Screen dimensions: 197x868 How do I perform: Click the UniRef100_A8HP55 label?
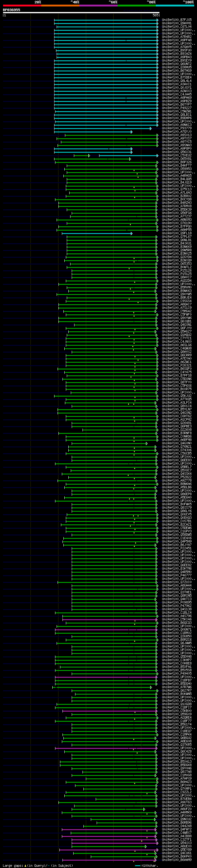[177, 230]
